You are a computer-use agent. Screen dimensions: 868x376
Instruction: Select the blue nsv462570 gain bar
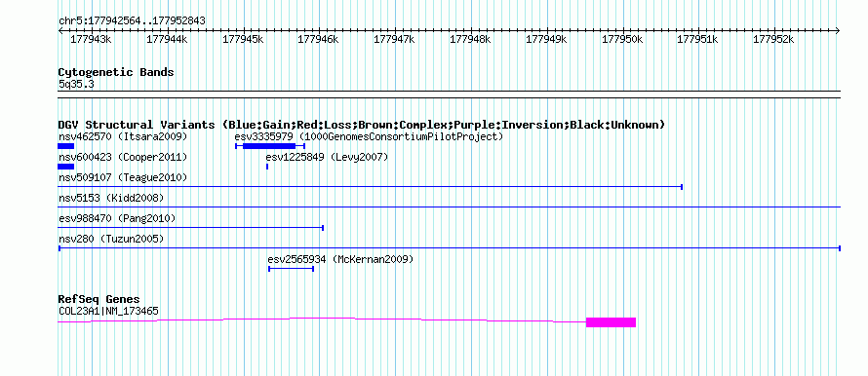[x=66, y=146]
